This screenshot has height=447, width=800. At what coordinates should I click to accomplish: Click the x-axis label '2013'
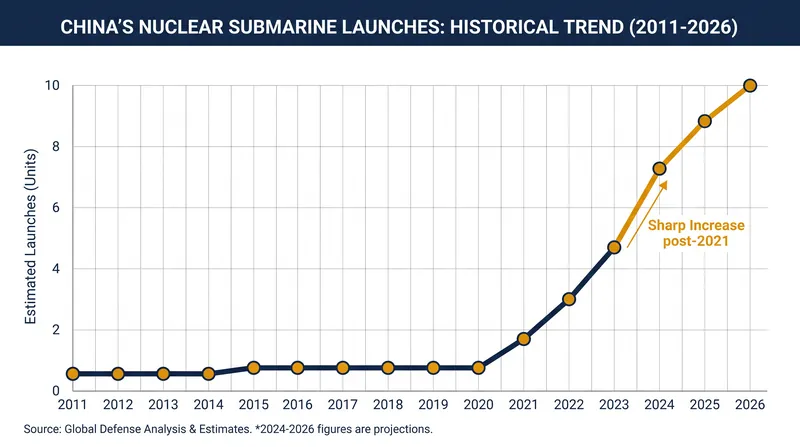[163, 405]
